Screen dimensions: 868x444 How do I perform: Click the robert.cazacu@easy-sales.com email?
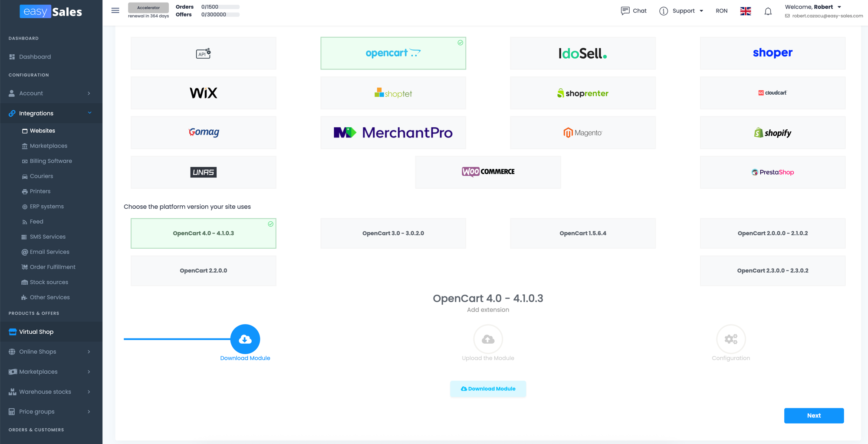pyautogui.click(x=827, y=16)
